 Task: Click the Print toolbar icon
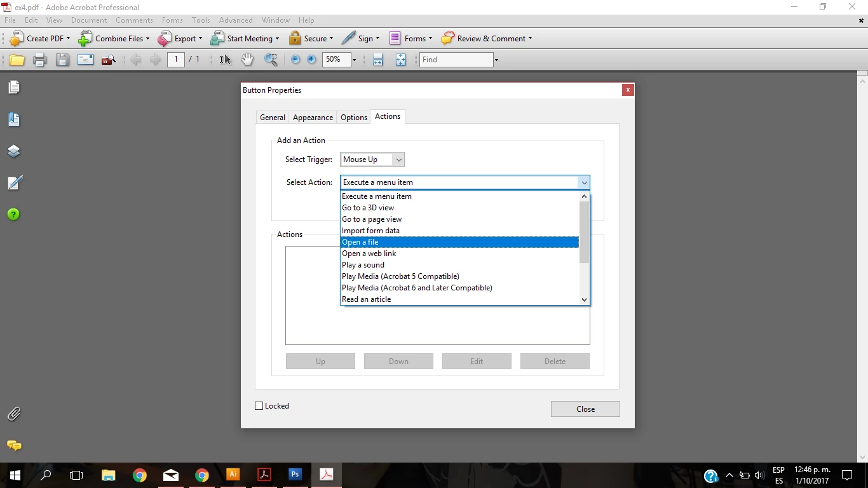[39, 60]
